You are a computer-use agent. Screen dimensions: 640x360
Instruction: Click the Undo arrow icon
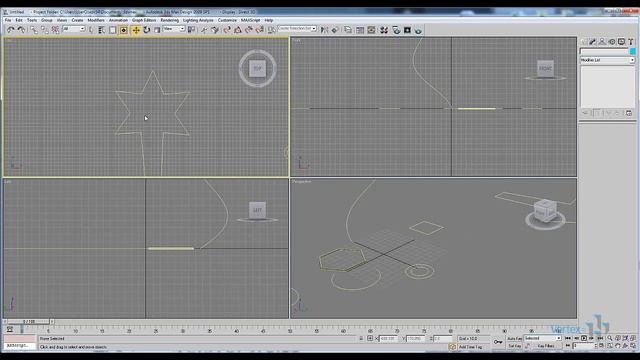[x=11, y=30]
